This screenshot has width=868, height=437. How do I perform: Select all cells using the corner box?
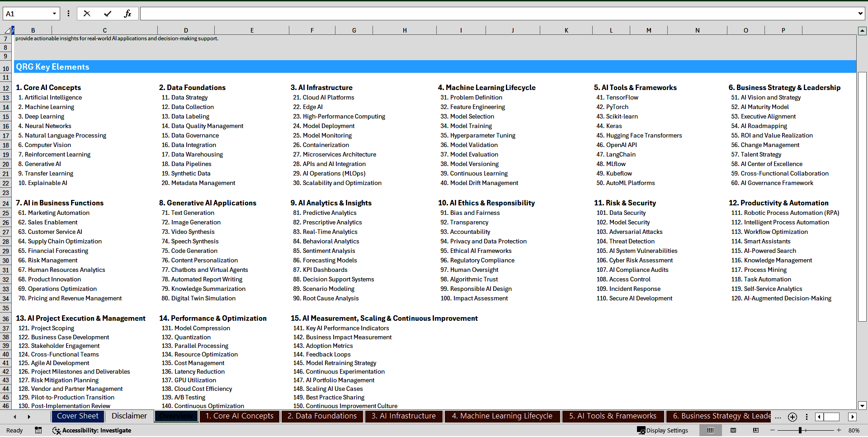tap(8, 30)
